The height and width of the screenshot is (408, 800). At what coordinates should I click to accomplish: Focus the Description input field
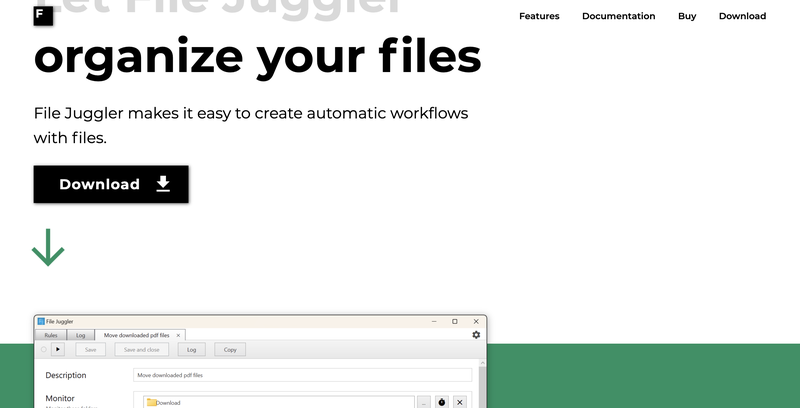coord(303,375)
